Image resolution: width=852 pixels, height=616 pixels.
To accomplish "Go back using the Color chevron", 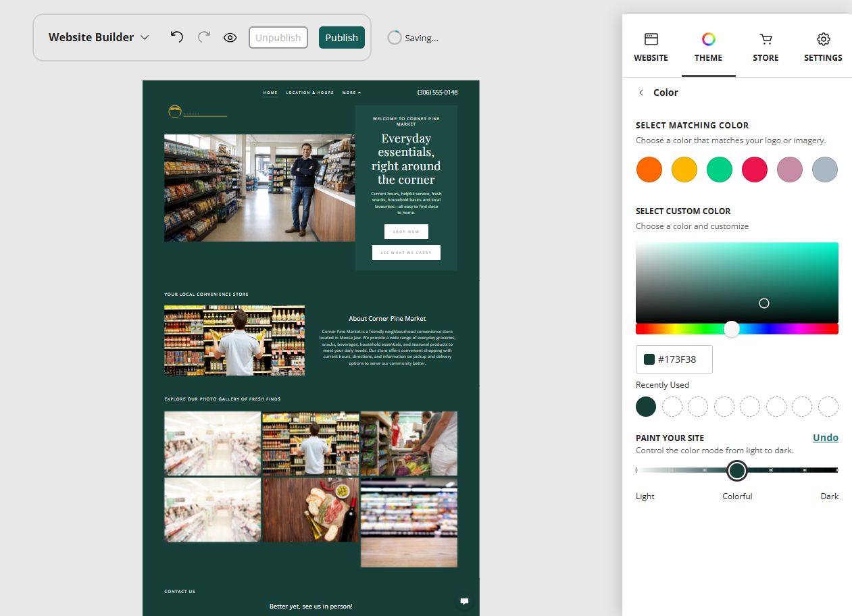I will click(x=641, y=93).
